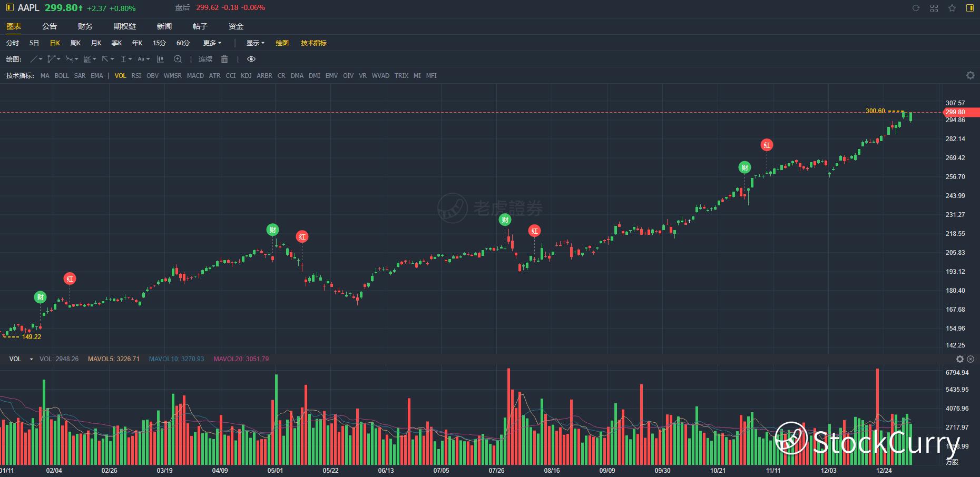Select the 图表 chart tab
Image resolution: width=980 pixels, height=477 pixels.
14,26
